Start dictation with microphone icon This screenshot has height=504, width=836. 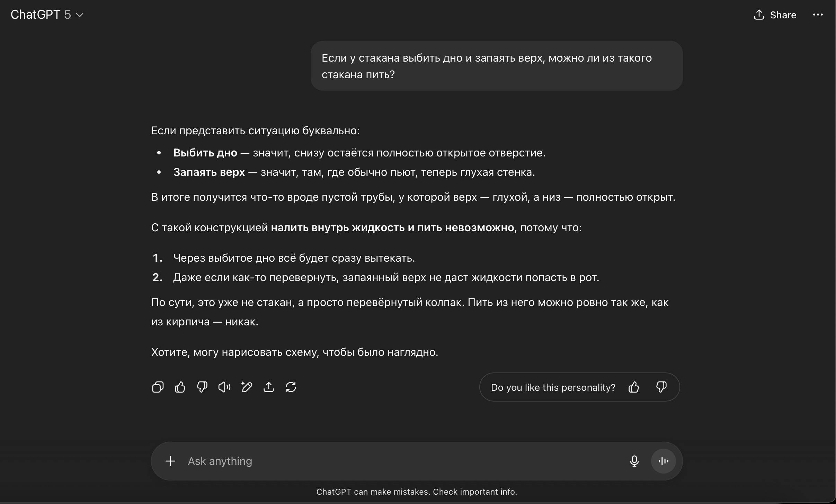pyautogui.click(x=634, y=461)
